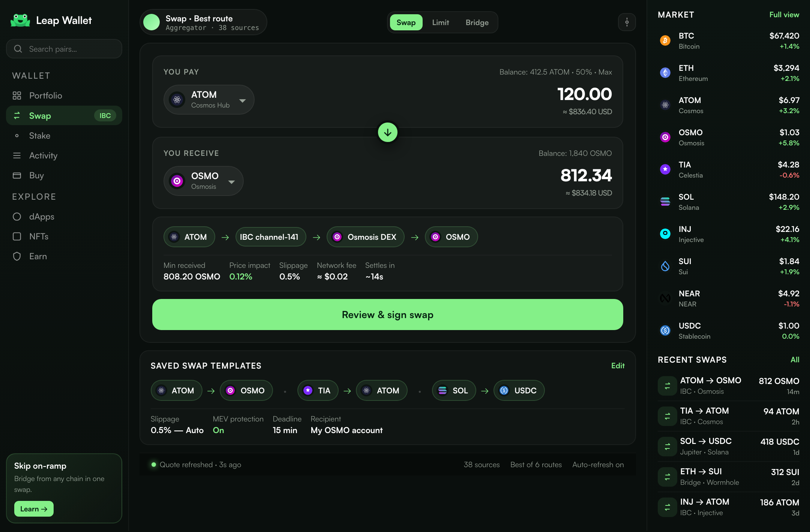Click the Learn button in on-ramp card
This screenshot has width=810, height=532.
coord(34,509)
